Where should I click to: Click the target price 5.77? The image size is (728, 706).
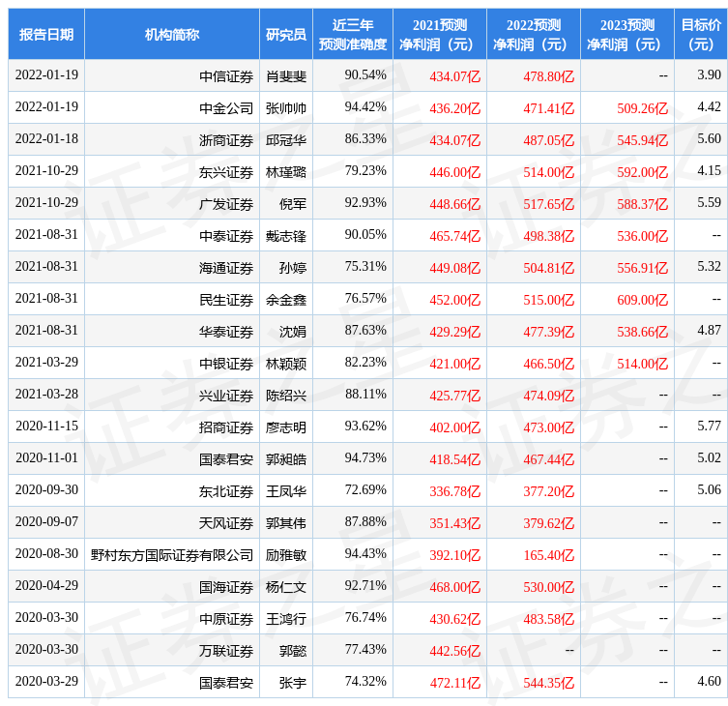pos(709,426)
